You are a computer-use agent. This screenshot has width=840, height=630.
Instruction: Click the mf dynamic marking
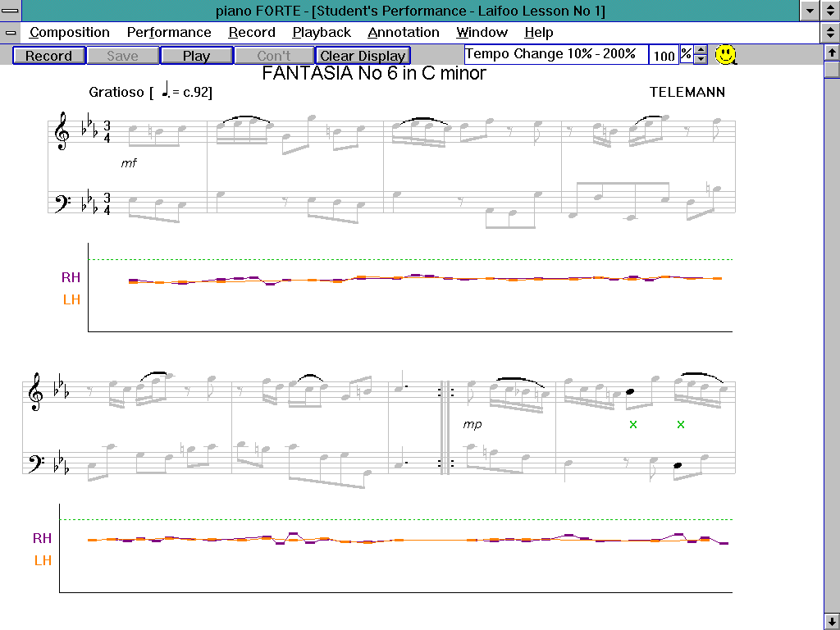point(129,163)
